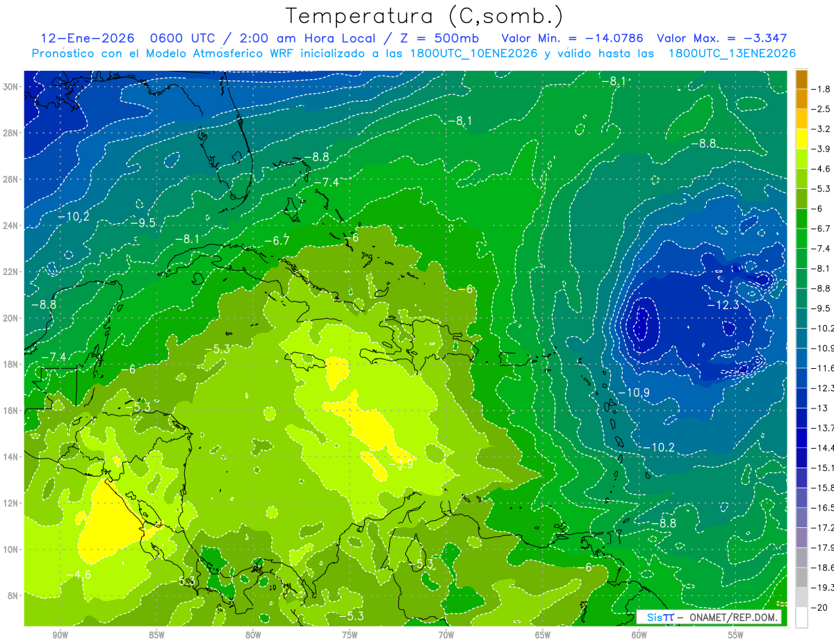Click the SisTT - ONAMET/REP.DOM. credit box
Viewport: 834px width, 644px height.
(708, 617)
